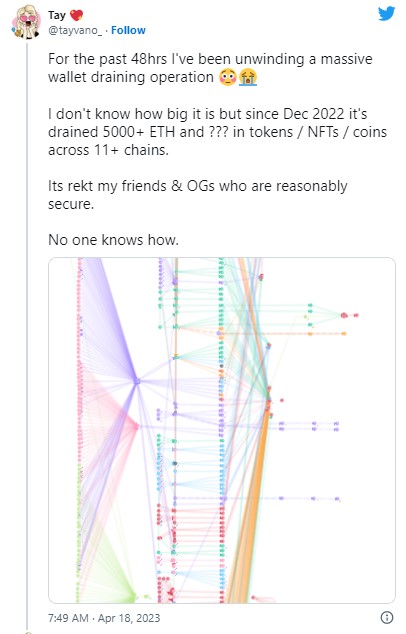Click the display name Tay

point(57,15)
